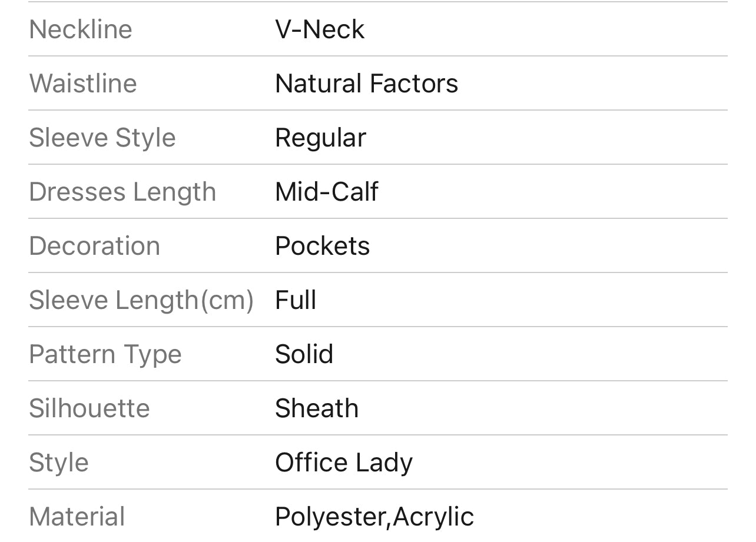
Task: Tap the Full sleeve length value
Action: point(296,300)
